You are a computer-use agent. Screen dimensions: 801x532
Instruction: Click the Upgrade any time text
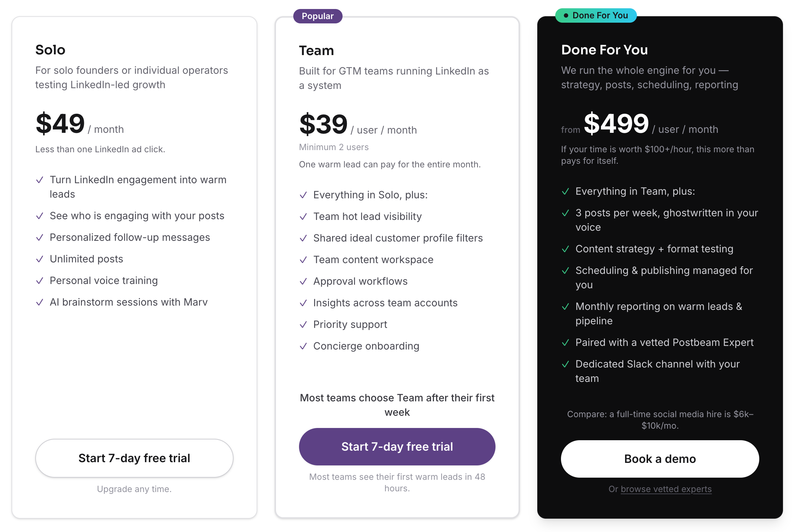click(134, 489)
